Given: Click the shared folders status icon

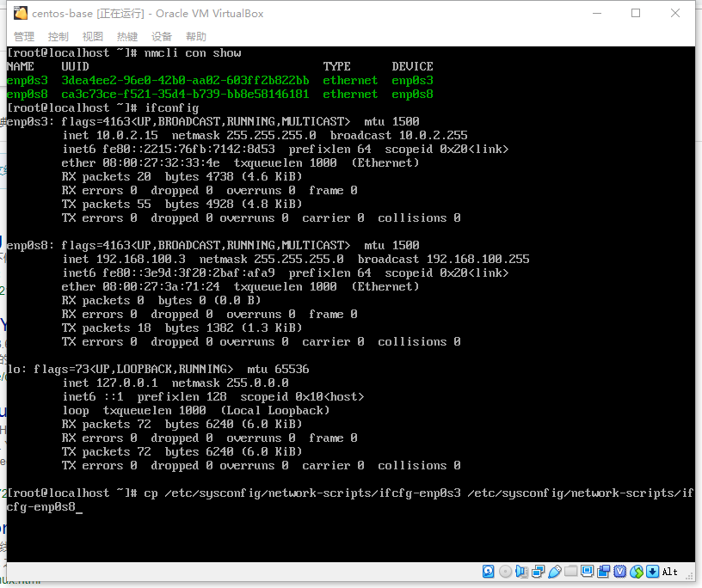Looking at the screenshot, I should pyautogui.click(x=570, y=572).
